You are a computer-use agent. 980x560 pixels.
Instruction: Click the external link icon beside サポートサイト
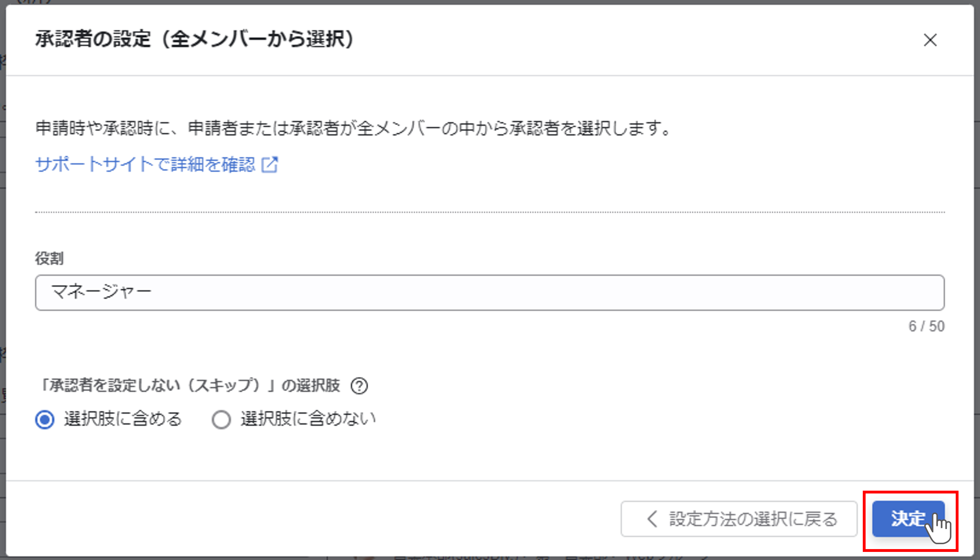(270, 165)
